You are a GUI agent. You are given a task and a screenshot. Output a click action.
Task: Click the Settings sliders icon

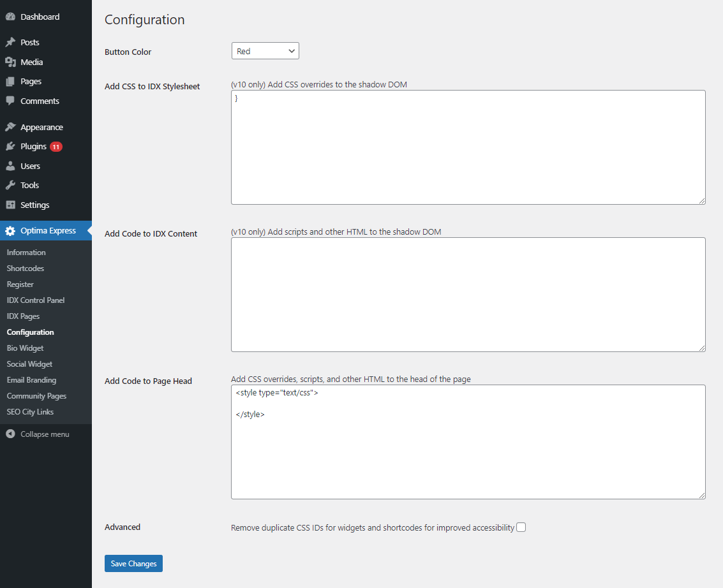coord(10,205)
